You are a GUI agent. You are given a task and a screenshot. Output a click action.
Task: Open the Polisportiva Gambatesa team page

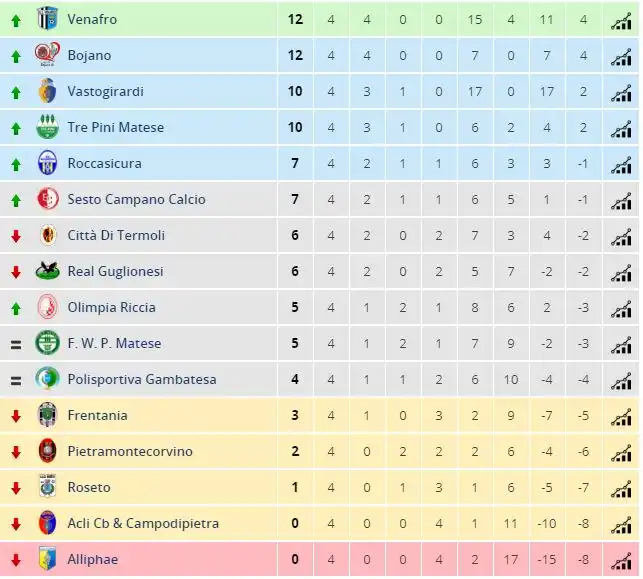coord(142,379)
